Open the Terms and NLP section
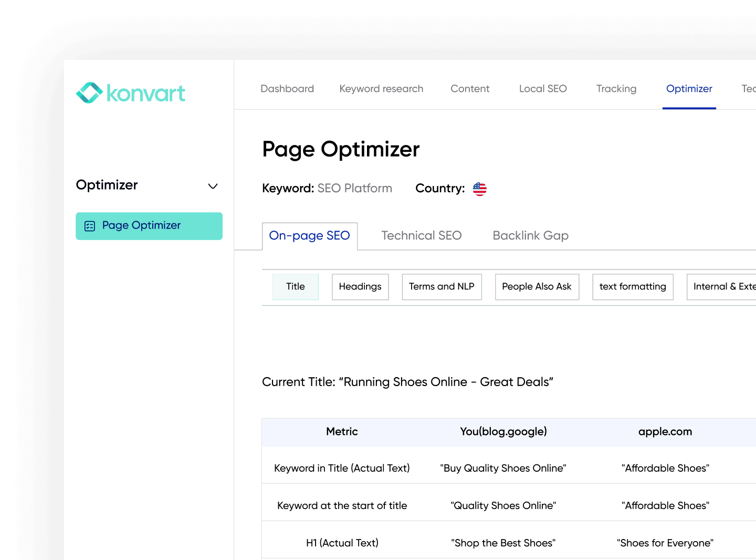Viewport: 756px width, 560px height. (442, 286)
